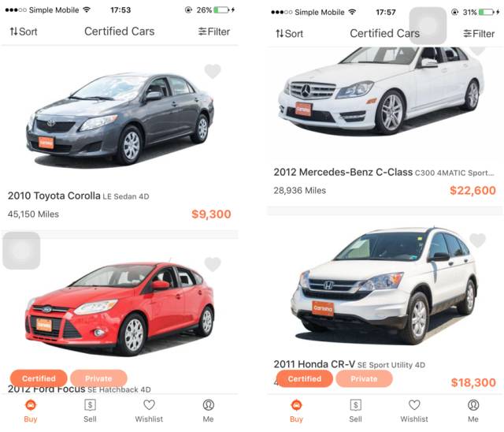Screen dimensions: 504x432
Task: Open Filter options in right screen
Action: click(479, 33)
